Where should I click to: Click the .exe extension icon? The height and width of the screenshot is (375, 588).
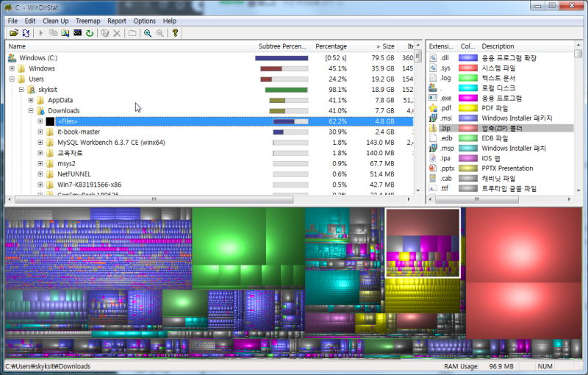433,98
